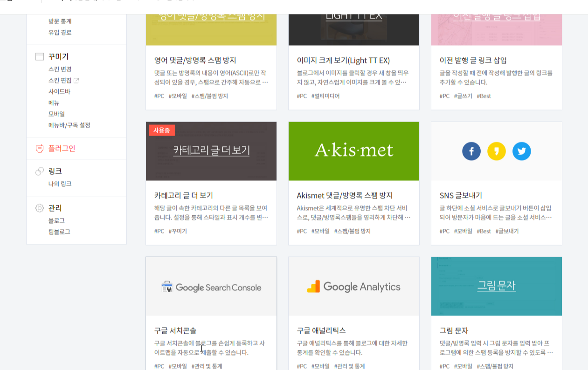Click title 이미지 크게 보기(Light TT EX)

(x=343, y=61)
